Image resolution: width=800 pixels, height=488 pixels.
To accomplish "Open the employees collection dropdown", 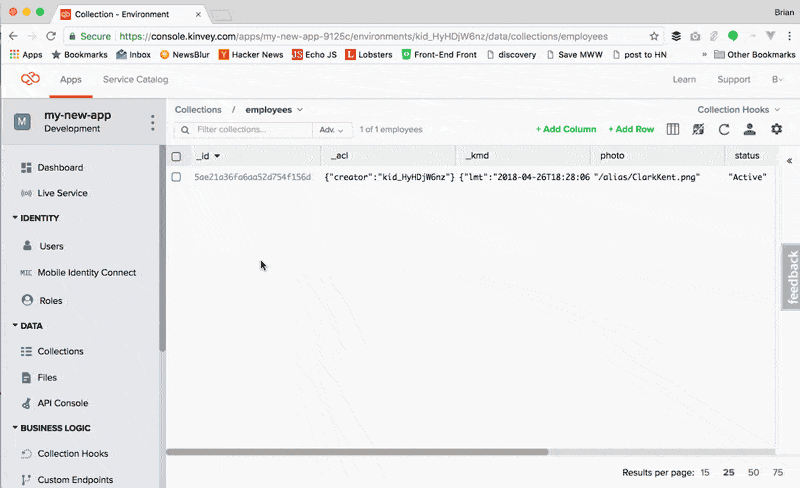I will click(274, 110).
